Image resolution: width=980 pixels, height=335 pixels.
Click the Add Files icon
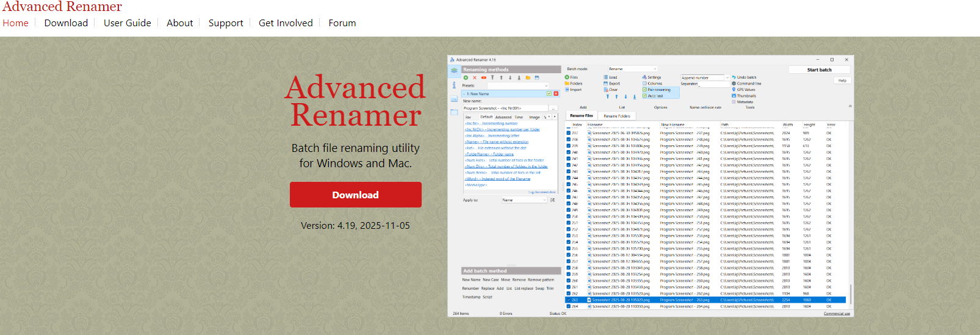[x=567, y=77]
